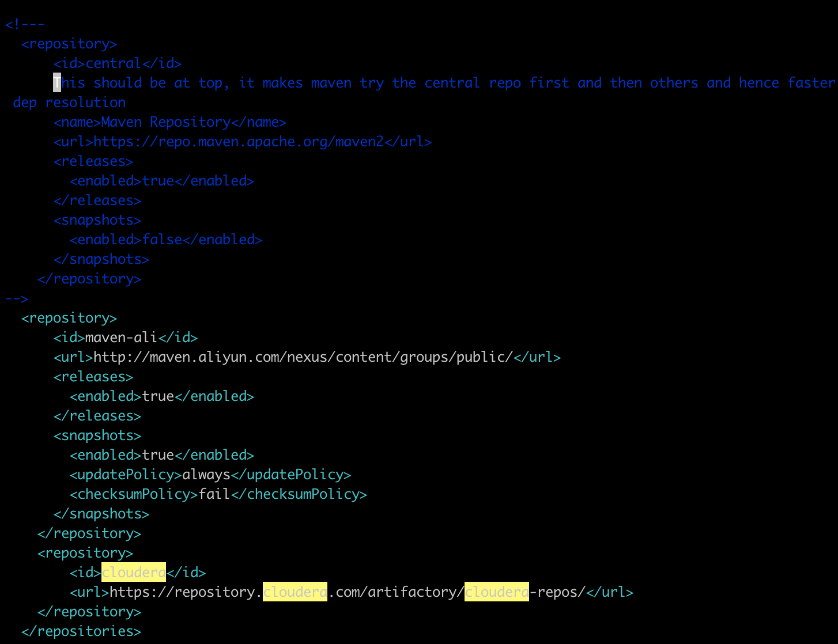This screenshot has height=644, width=838.
Task: Click the 'dep resolution' wrapped line
Action: click(69, 103)
